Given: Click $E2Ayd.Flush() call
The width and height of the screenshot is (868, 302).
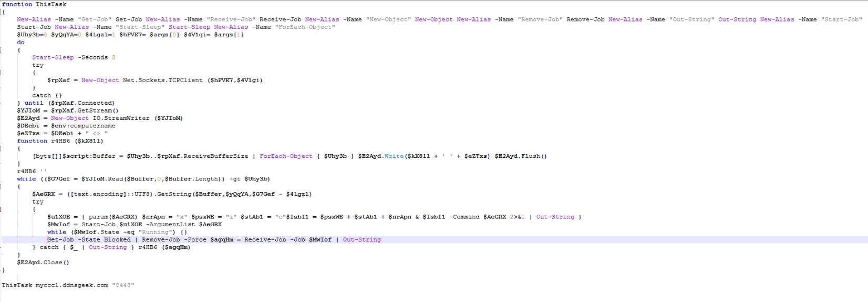Looking at the screenshot, I should point(521,156).
